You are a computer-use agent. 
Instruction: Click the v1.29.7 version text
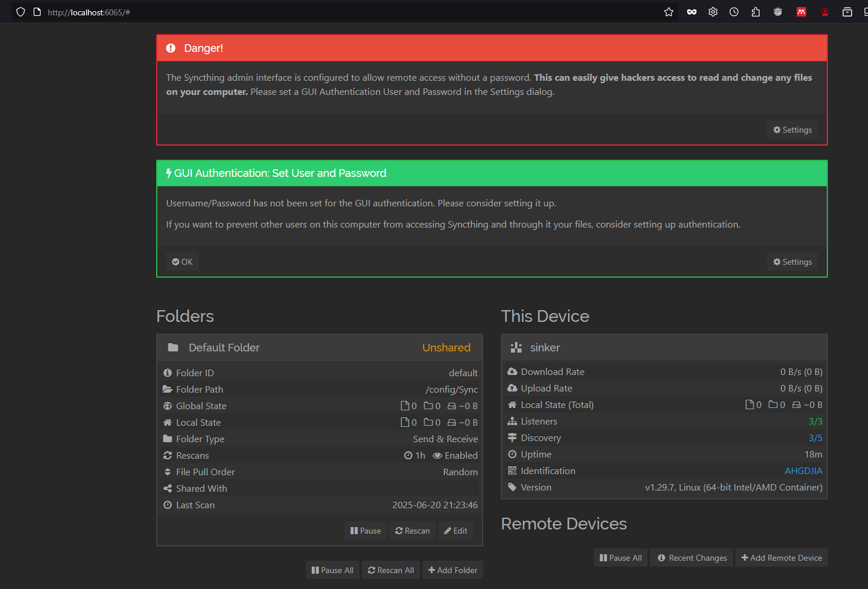tap(734, 487)
